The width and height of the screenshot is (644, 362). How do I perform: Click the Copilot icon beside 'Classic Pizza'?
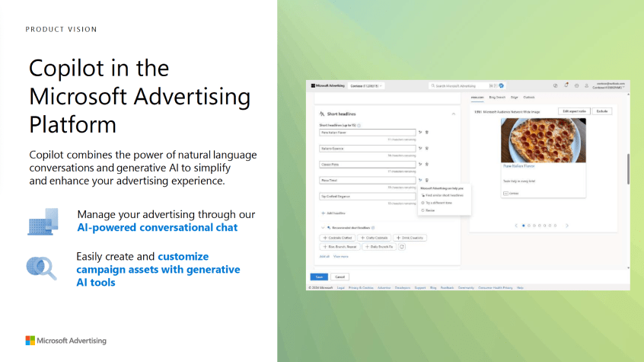[x=420, y=164]
